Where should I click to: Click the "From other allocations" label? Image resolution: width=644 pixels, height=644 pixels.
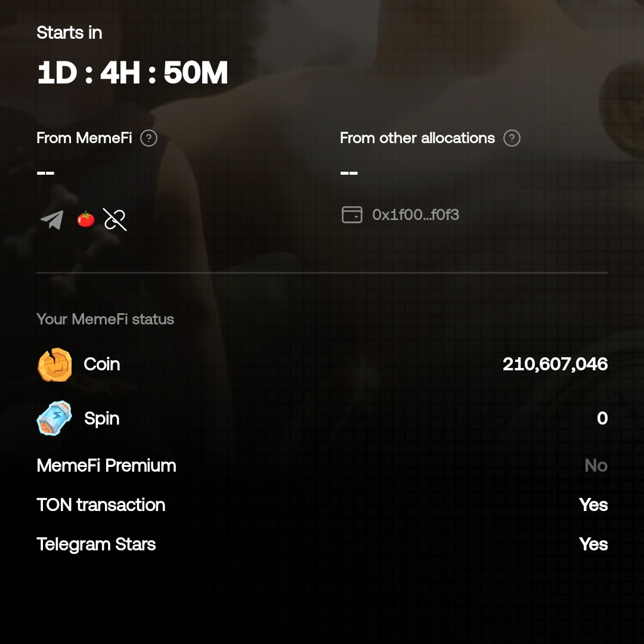click(417, 138)
